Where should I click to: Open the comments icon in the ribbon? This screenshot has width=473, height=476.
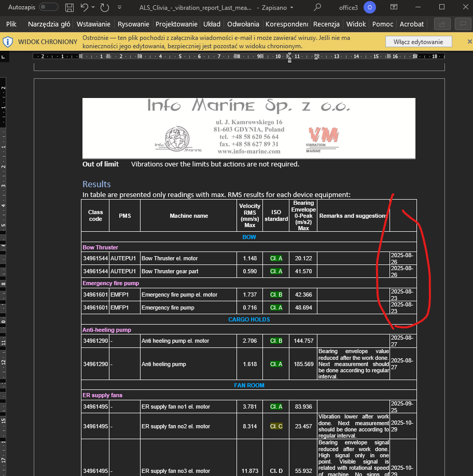coord(462,24)
